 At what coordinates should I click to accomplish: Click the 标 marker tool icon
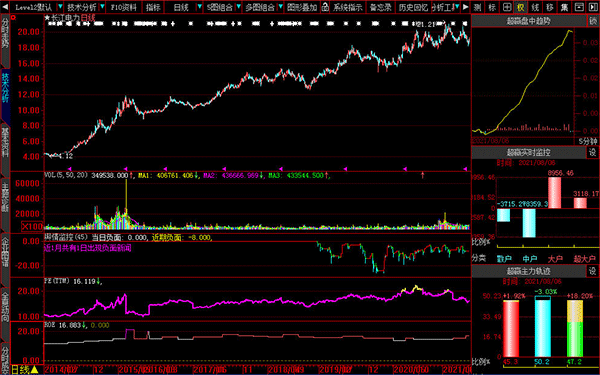point(492,7)
